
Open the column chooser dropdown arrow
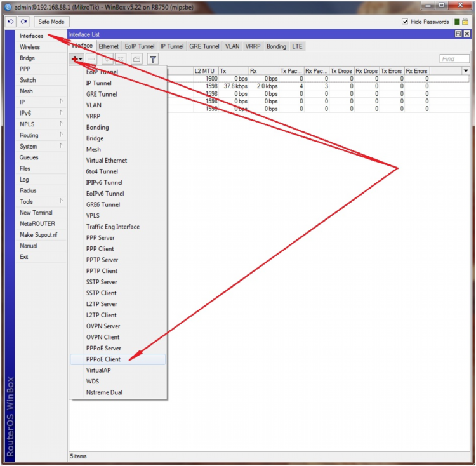tap(466, 71)
